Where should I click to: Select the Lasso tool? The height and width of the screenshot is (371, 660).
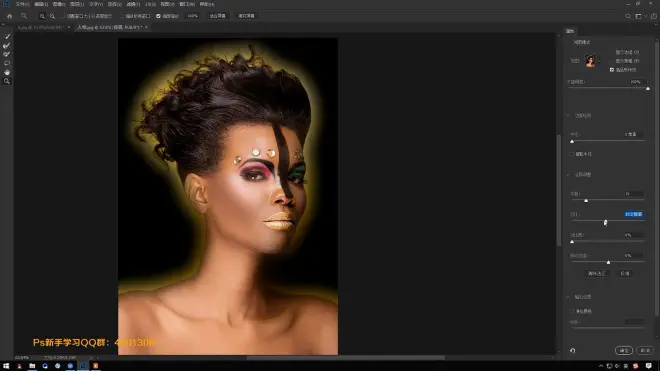(7, 63)
